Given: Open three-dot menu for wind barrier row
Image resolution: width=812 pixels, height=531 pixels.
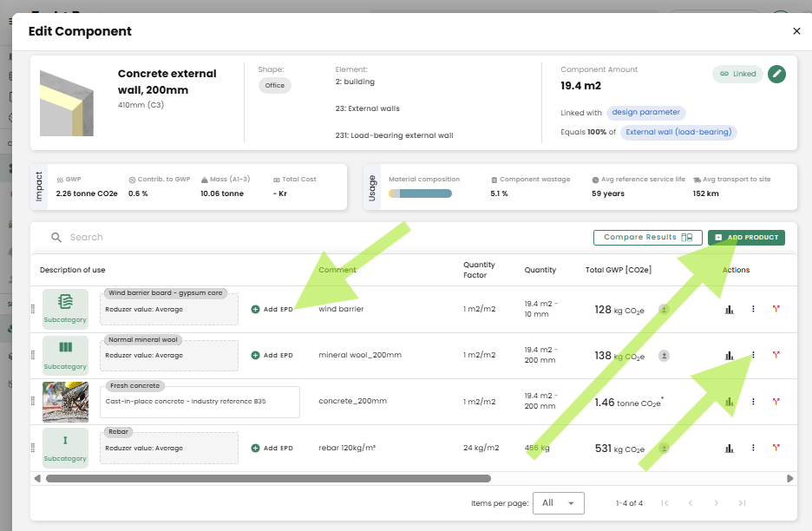Looking at the screenshot, I should (x=753, y=308).
